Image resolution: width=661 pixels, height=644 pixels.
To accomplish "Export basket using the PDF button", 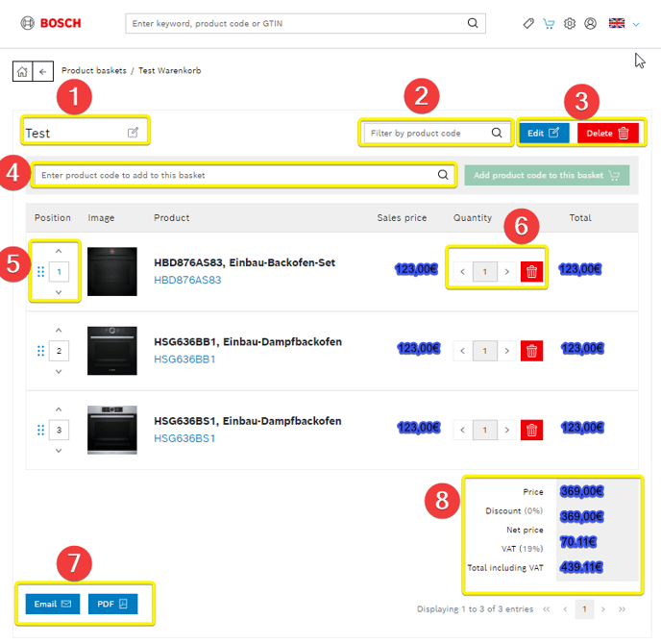I will point(113,604).
